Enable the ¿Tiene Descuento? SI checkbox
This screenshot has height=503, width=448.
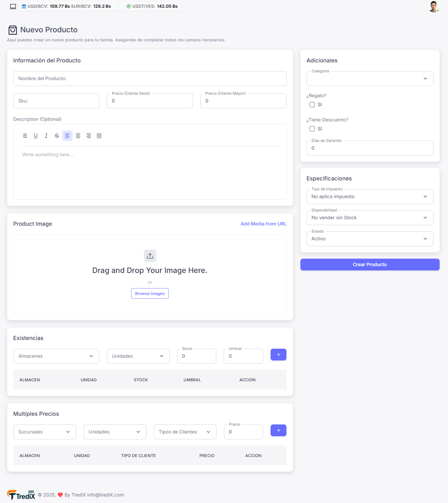pyautogui.click(x=312, y=129)
